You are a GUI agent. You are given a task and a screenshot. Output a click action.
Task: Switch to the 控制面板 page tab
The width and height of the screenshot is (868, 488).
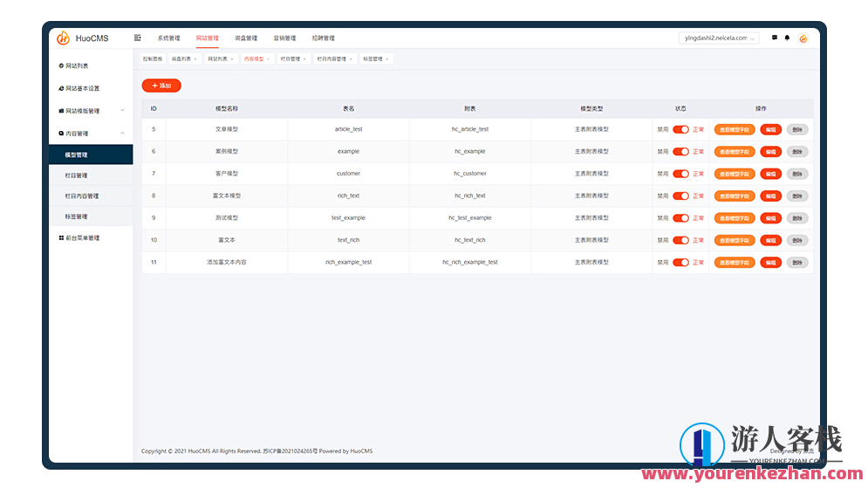point(153,59)
